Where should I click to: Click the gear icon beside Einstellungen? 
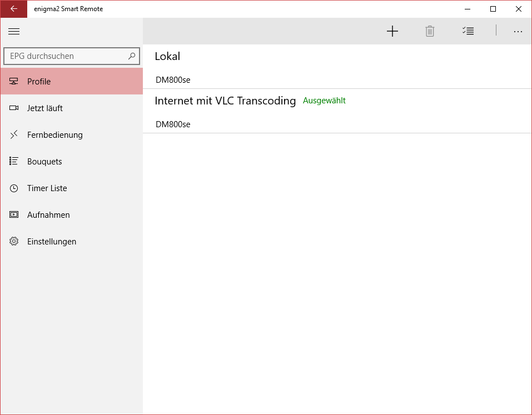coord(13,241)
